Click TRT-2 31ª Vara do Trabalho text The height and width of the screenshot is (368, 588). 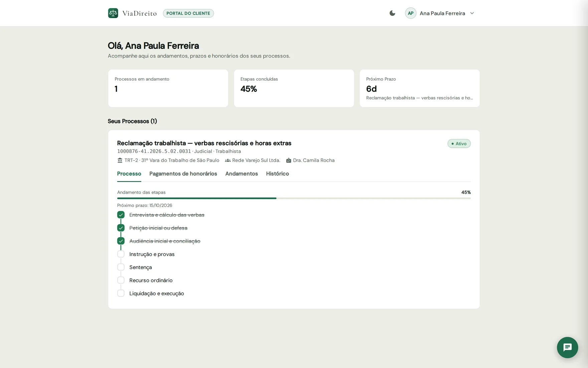172,160
